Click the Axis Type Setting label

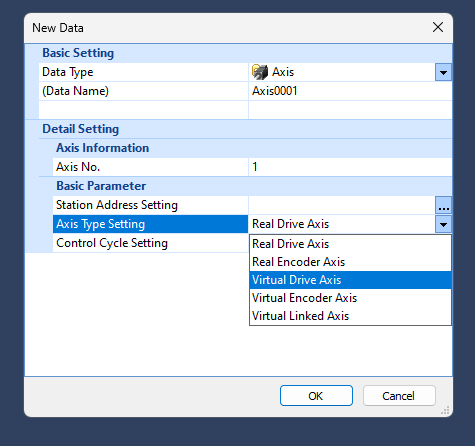click(x=101, y=224)
